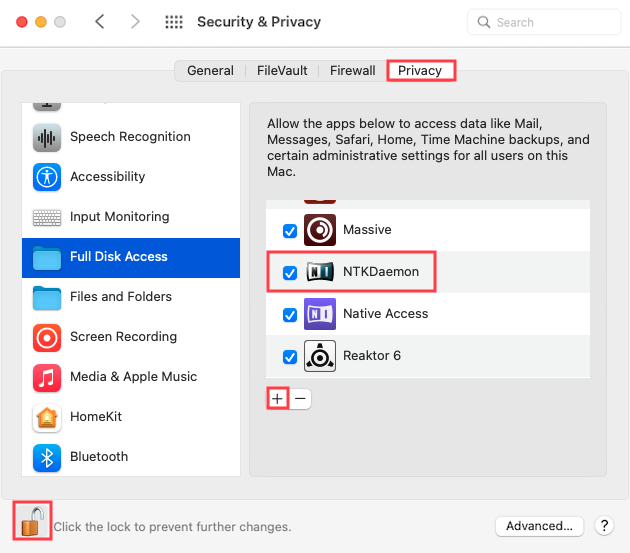Click the Show All grid icon
The height and width of the screenshot is (553, 630).
pyautogui.click(x=173, y=22)
